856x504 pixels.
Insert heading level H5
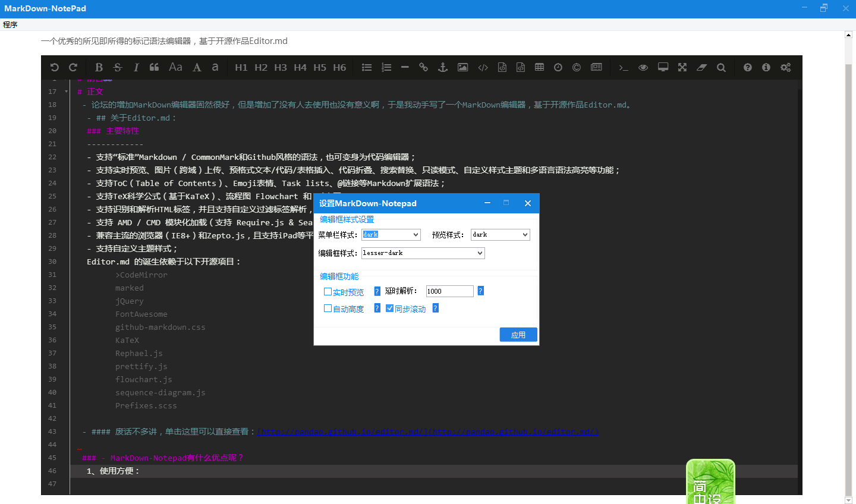(x=320, y=67)
